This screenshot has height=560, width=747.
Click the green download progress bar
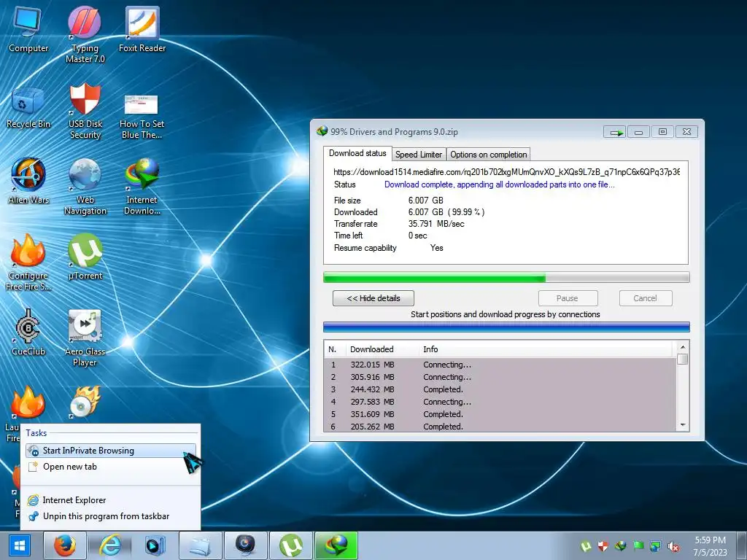coord(506,277)
